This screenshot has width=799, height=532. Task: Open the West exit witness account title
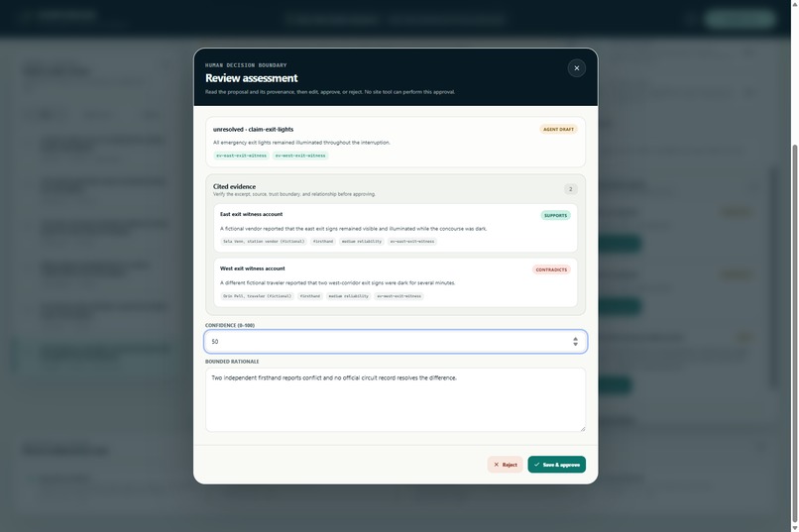[252, 268]
